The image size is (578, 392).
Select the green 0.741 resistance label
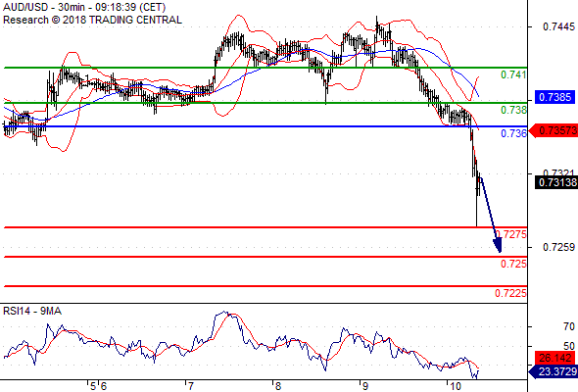[513, 74]
